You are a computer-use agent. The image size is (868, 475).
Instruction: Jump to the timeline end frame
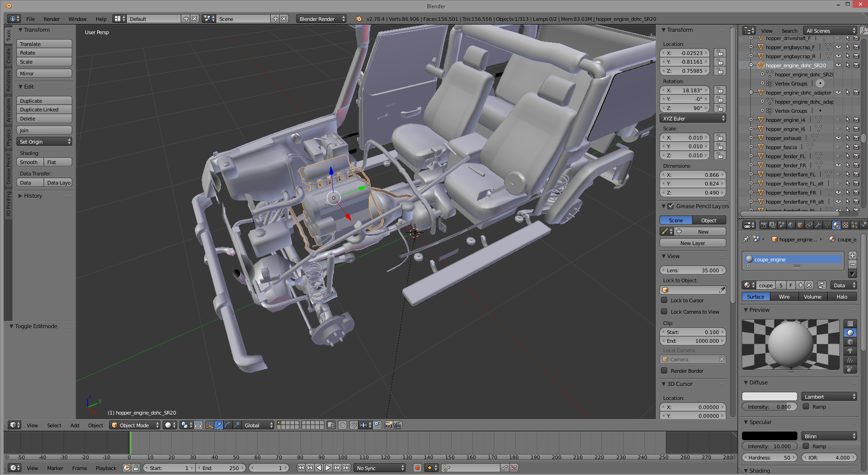point(346,468)
